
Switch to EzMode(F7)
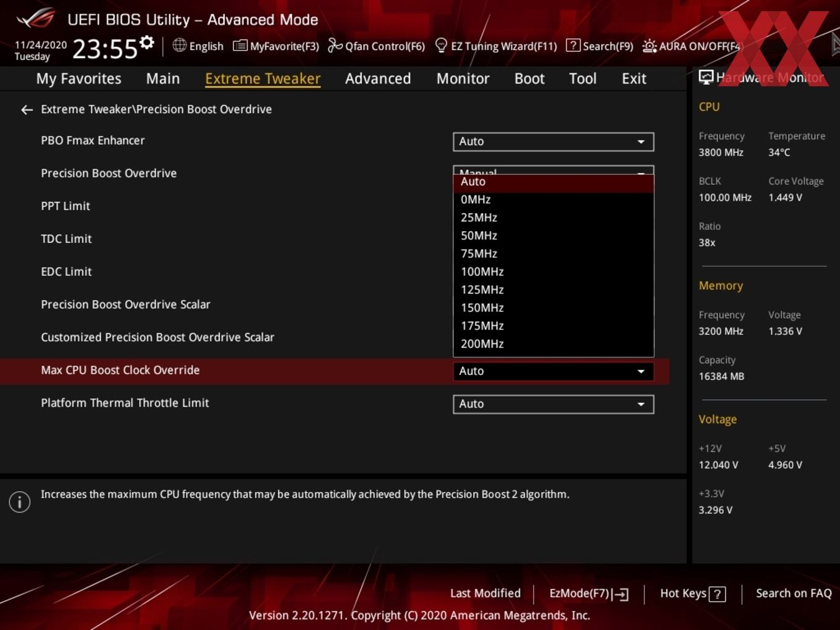point(589,594)
